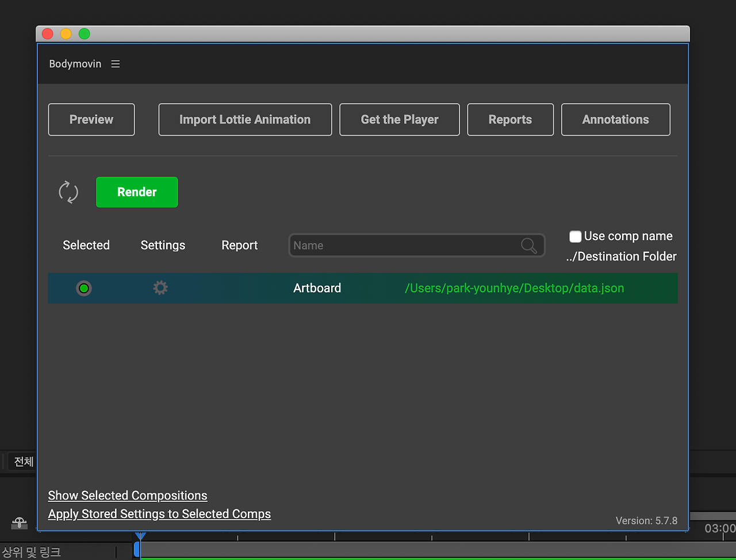Click Show Selected Compositions link
Image resolution: width=736 pixels, height=560 pixels.
click(128, 496)
